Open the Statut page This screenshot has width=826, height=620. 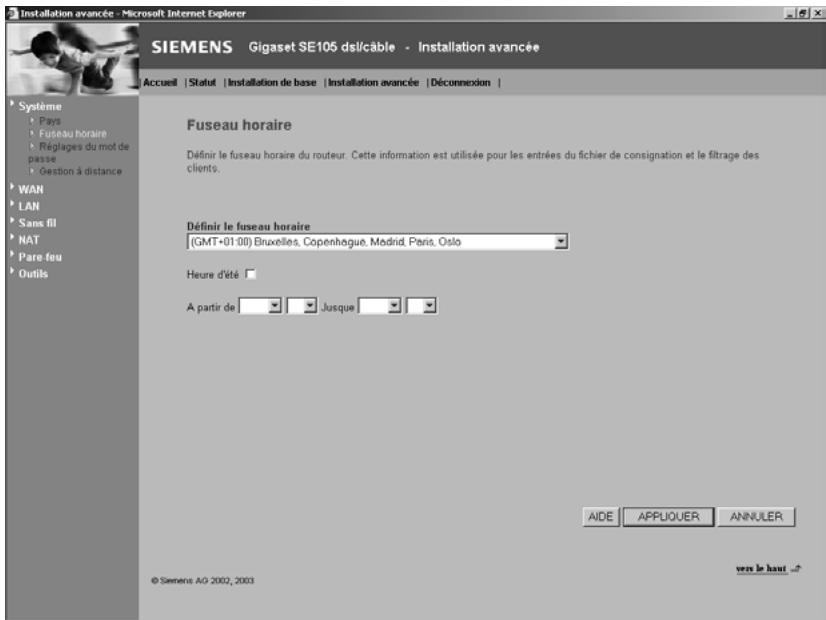coord(202,83)
